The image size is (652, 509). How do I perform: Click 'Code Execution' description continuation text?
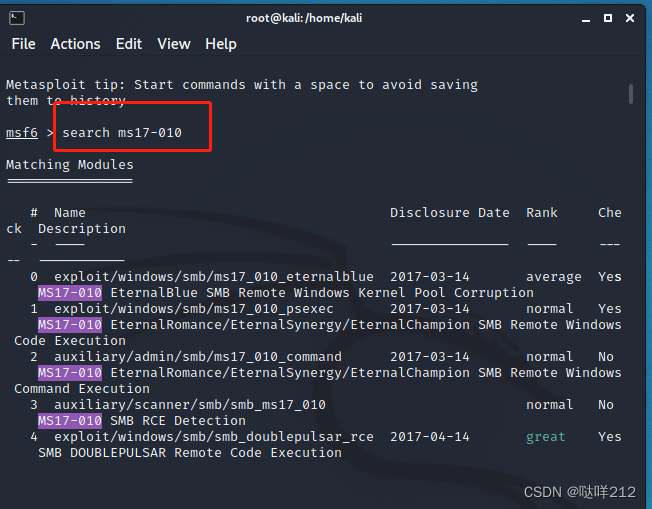pyautogui.click(x=70, y=341)
